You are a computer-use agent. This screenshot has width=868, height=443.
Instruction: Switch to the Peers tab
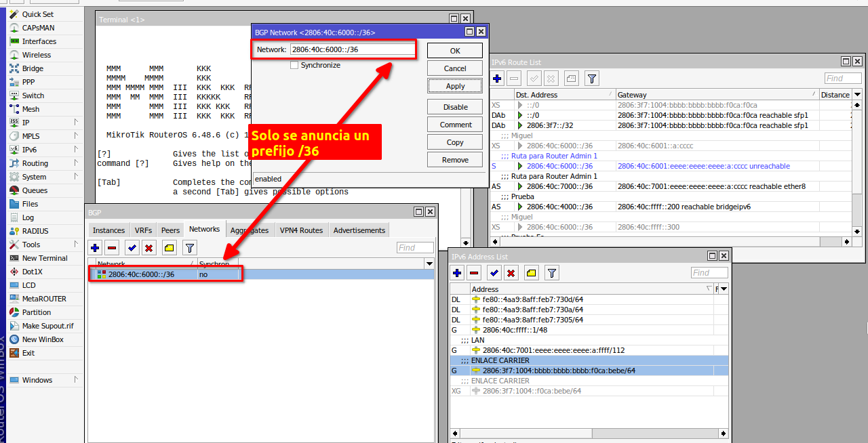click(x=170, y=230)
